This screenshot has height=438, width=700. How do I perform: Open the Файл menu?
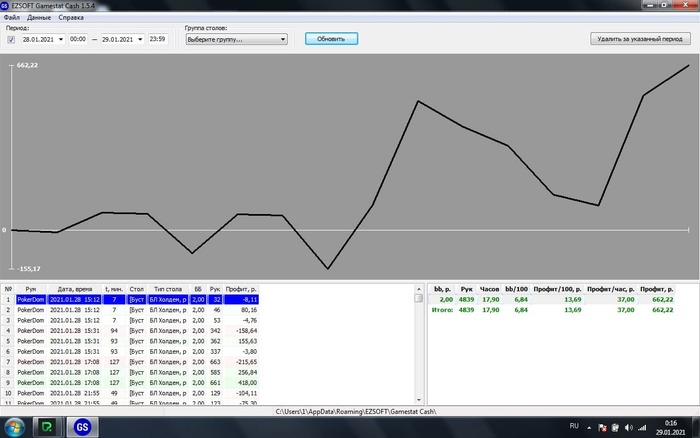pyautogui.click(x=12, y=17)
